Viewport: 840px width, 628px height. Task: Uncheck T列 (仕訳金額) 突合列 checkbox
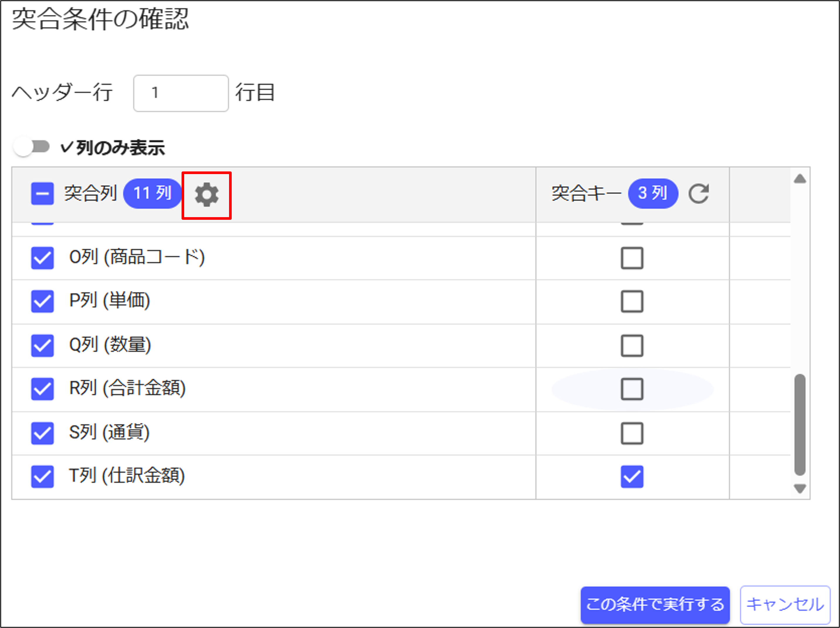click(x=42, y=476)
